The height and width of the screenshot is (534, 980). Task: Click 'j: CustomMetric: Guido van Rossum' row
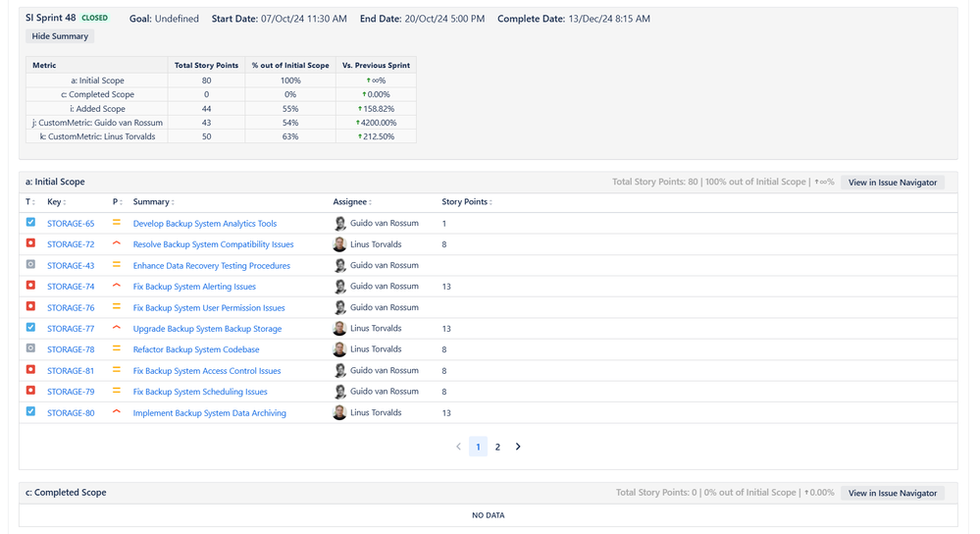click(x=222, y=123)
